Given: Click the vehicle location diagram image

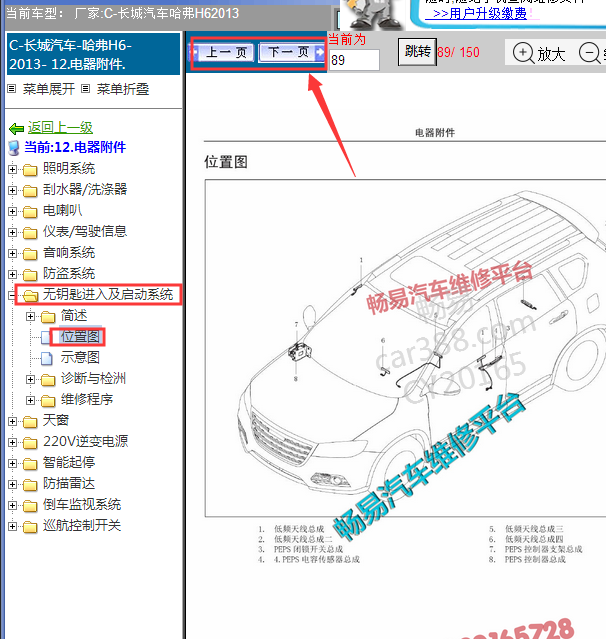Looking at the screenshot, I should [405, 348].
